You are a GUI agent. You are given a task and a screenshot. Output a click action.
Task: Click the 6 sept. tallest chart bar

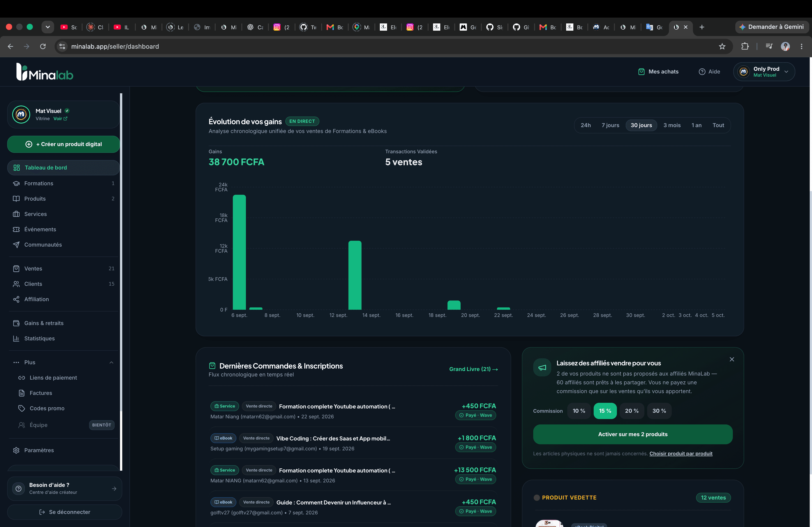coord(239,252)
